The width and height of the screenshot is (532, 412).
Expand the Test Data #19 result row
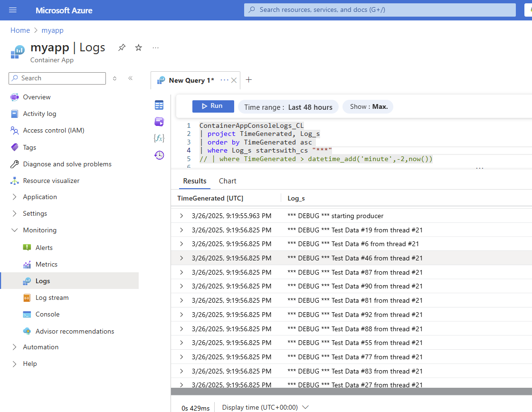tap(181, 230)
